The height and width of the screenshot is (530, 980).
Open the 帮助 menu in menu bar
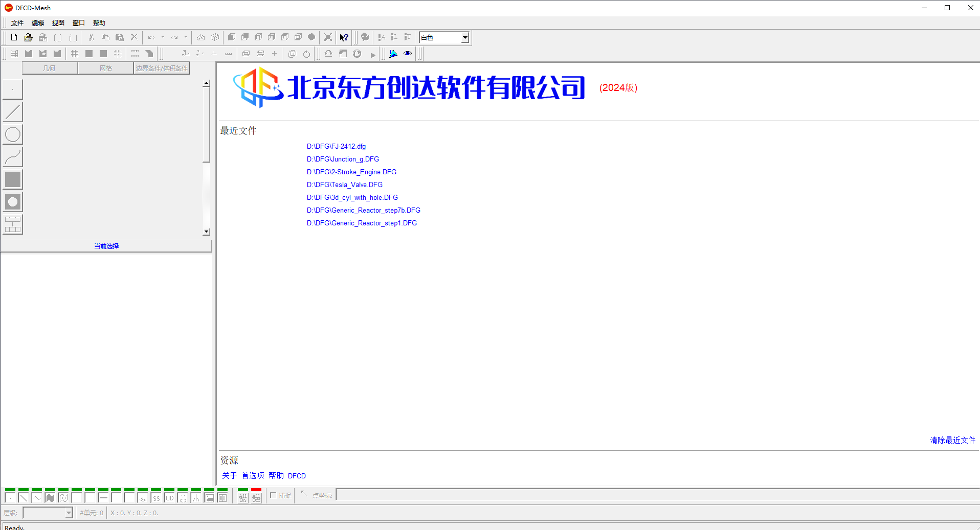click(x=99, y=23)
